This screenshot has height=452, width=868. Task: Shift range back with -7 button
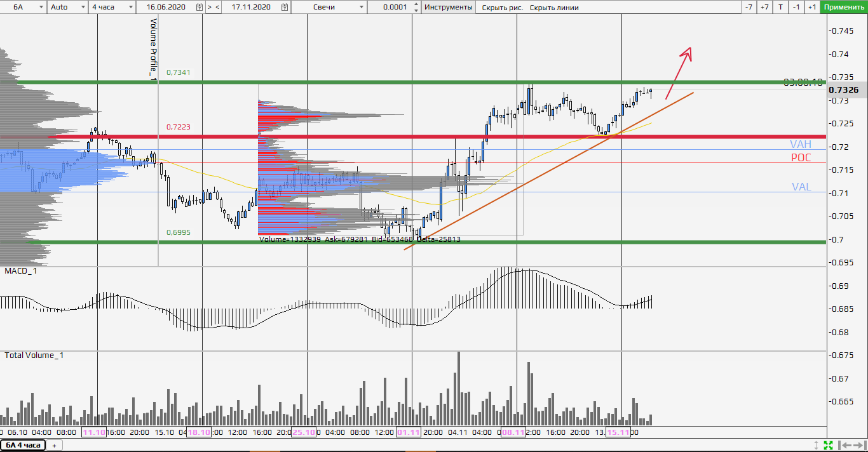[749, 7]
